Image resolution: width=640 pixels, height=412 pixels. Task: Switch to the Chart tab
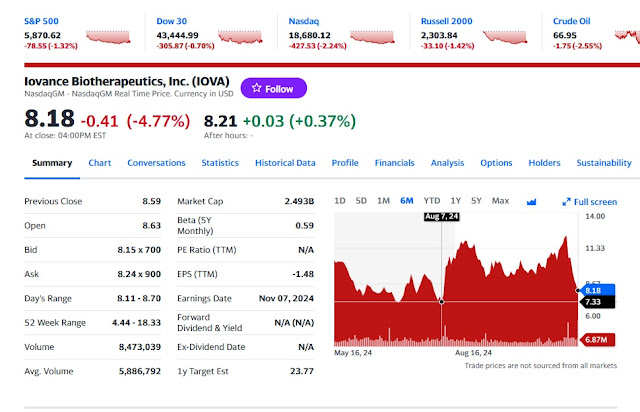[100, 163]
